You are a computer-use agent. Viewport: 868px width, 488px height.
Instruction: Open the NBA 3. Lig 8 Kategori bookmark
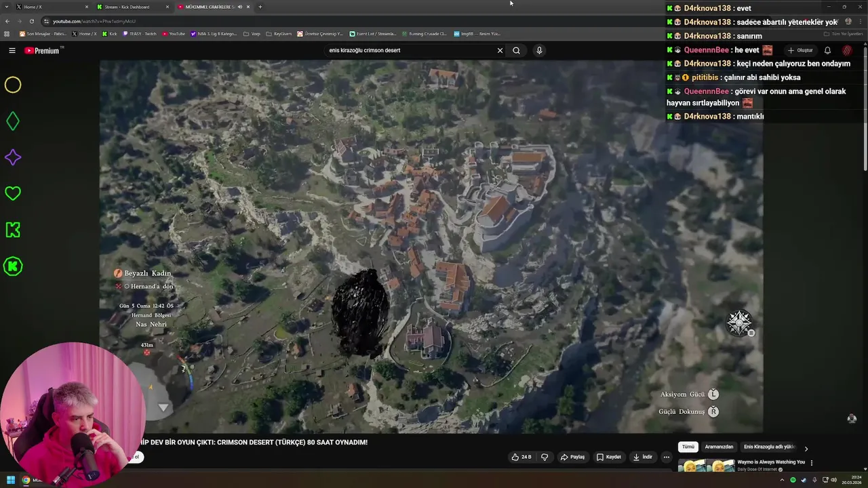[x=214, y=34]
